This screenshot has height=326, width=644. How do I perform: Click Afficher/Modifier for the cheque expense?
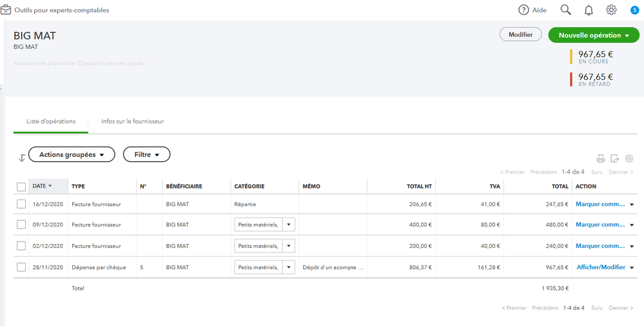click(x=601, y=267)
